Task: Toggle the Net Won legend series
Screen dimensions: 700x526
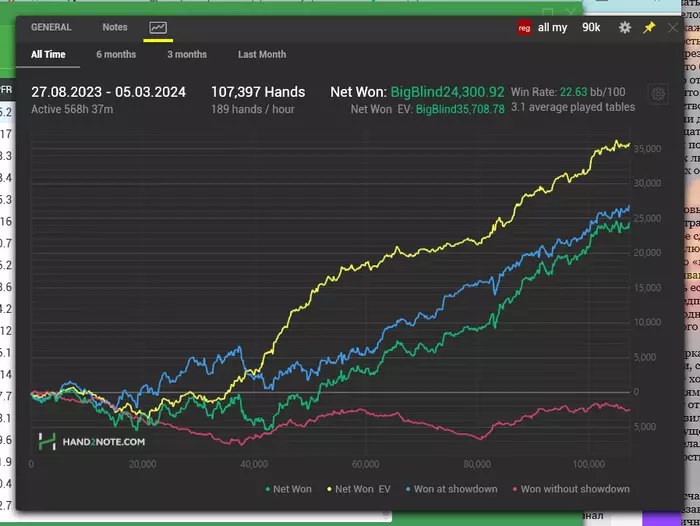Action: (288, 489)
